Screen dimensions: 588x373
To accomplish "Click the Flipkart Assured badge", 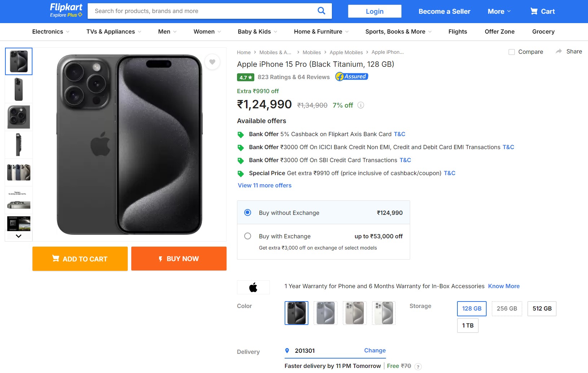I will tap(352, 77).
